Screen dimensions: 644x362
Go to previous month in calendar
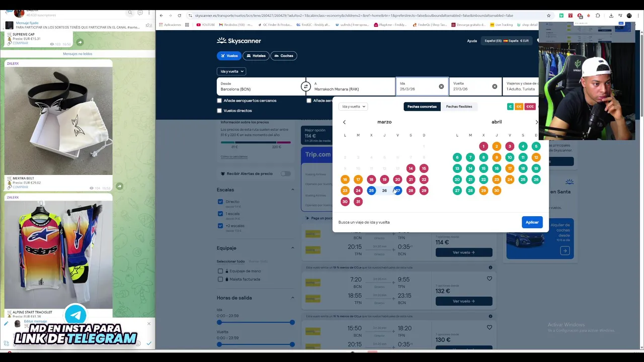[x=344, y=122]
